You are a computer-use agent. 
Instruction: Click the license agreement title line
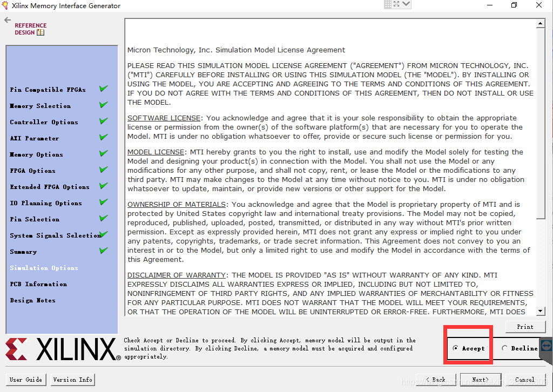click(237, 50)
